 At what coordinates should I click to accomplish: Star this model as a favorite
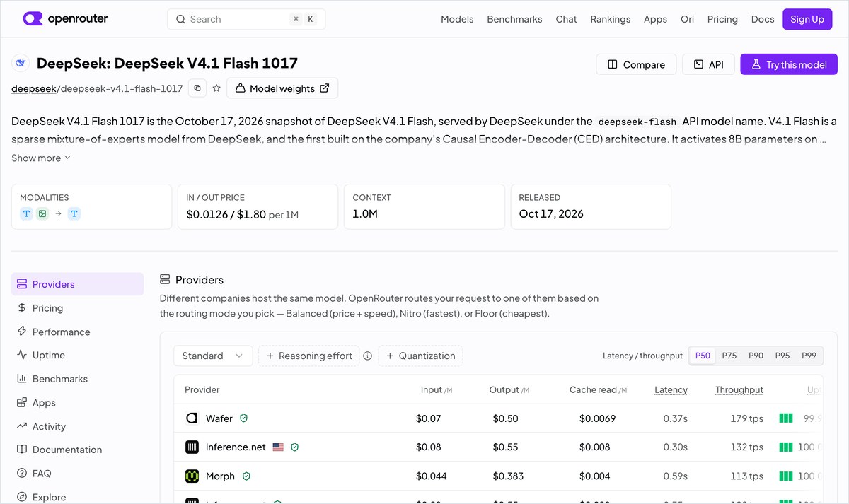point(216,88)
